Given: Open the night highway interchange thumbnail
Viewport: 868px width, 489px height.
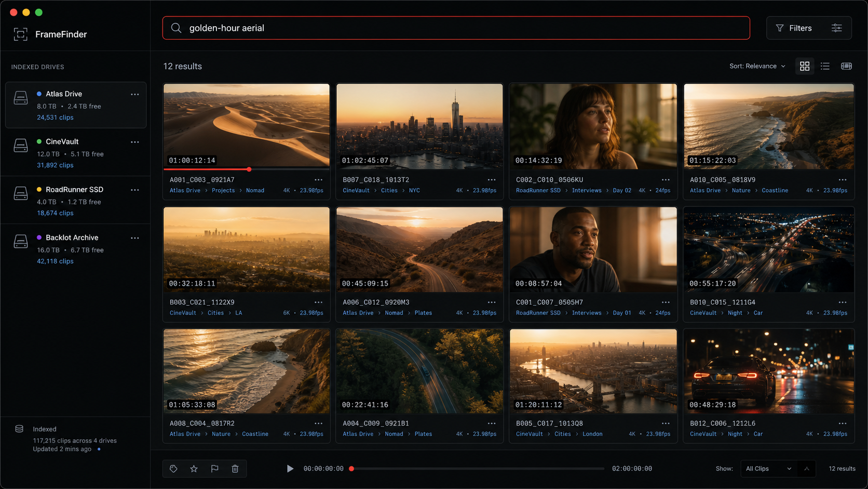Looking at the screenshot, I should [x=769, y=249].
